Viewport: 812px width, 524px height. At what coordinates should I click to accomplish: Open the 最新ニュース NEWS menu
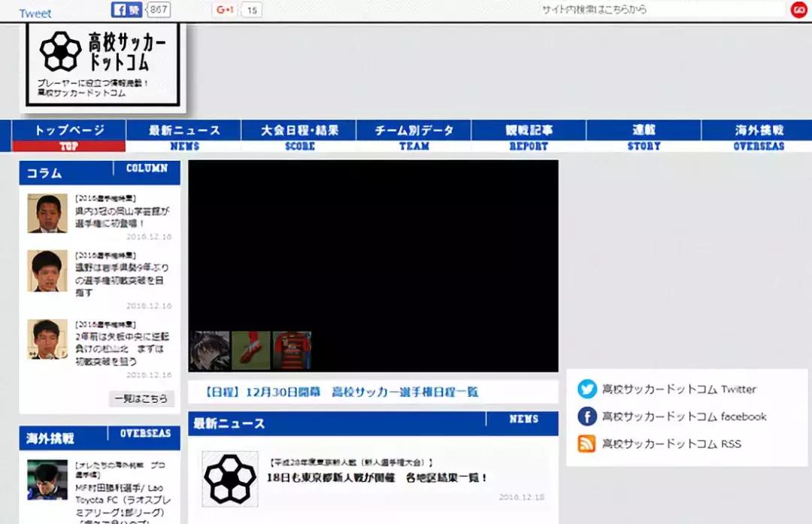[184, 136]
